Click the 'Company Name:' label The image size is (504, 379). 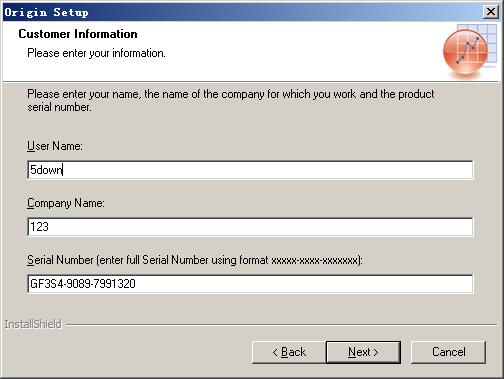click(66, 203)
